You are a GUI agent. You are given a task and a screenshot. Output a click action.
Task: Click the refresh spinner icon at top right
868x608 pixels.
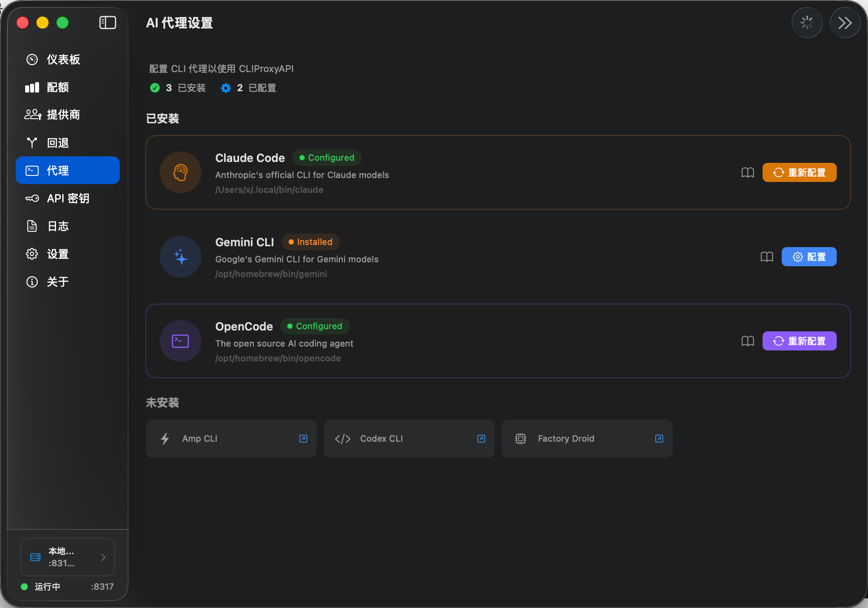click(x=807, y=23)
